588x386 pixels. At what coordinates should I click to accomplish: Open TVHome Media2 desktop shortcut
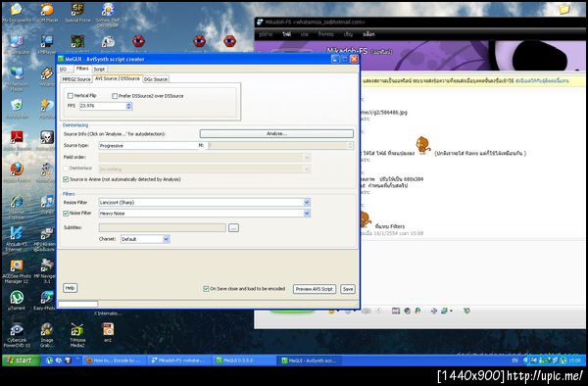(x=77, y=335)
